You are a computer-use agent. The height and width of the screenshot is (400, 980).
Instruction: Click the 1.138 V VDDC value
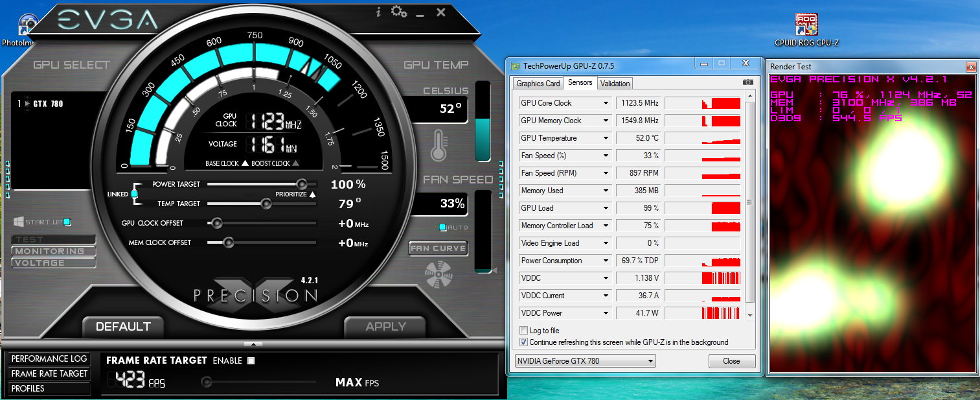pyautogui.click(x=637, y=278)
